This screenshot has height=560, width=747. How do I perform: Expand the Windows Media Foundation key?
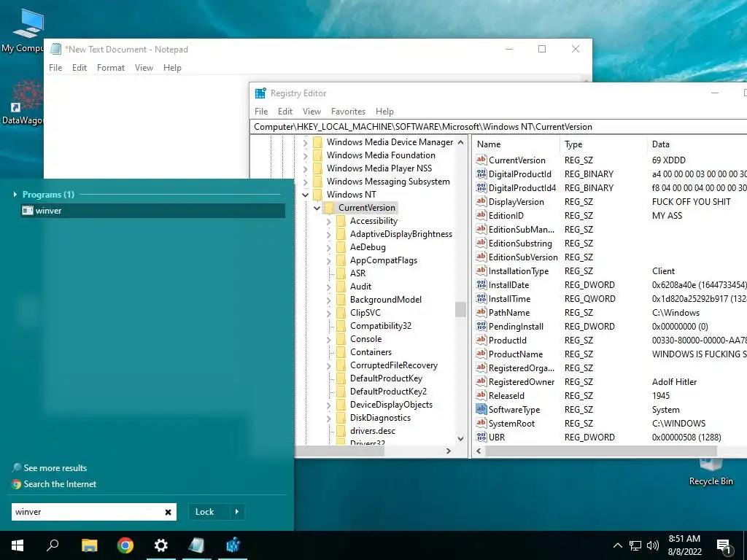306,156
